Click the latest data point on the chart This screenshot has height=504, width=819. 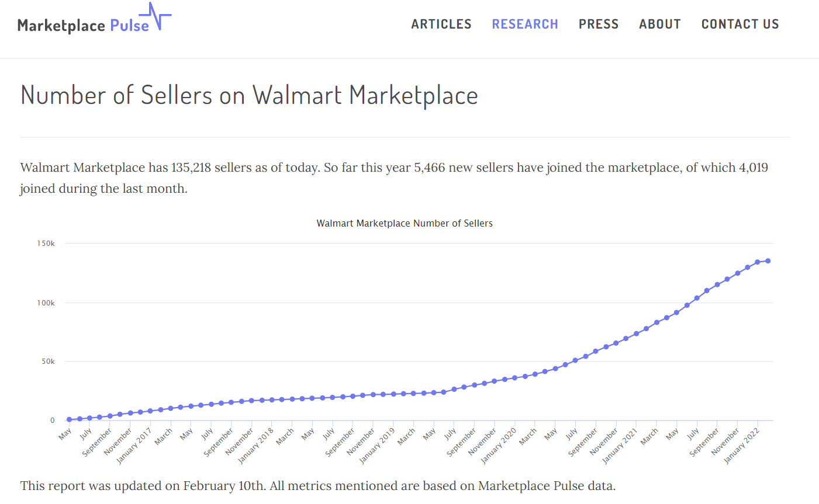click(x=768, y=260)
